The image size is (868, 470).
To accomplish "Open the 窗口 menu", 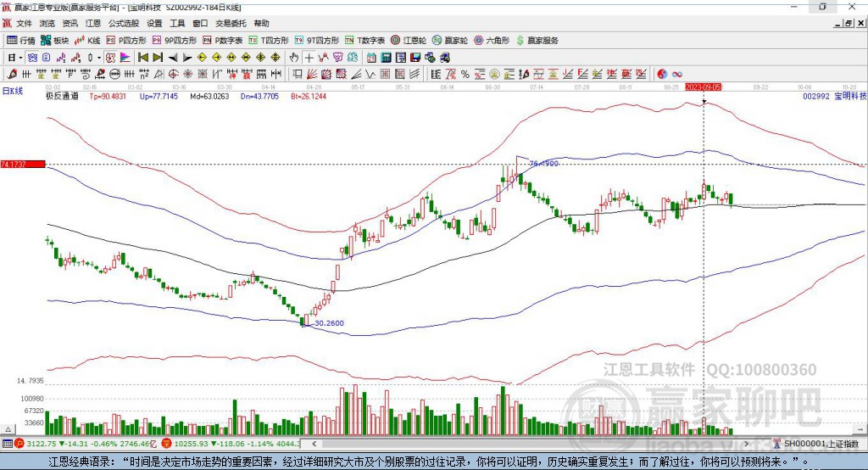I will coord(200,23).
